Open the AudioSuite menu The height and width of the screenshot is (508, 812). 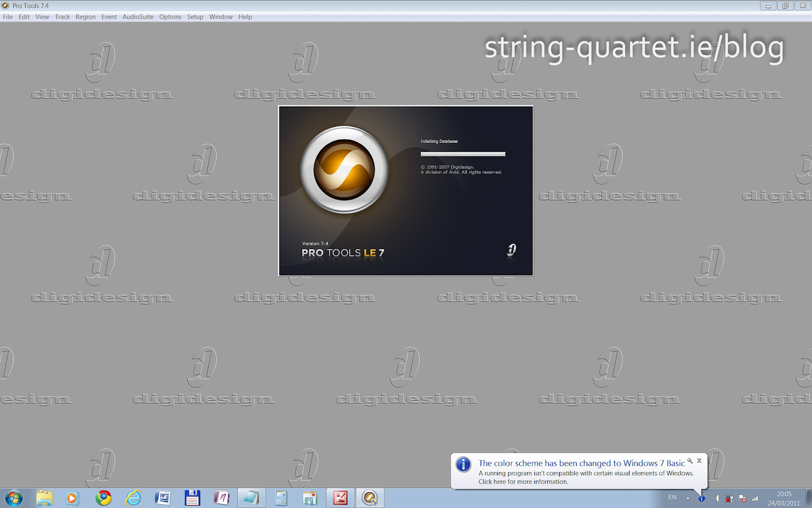click(138, 17)
